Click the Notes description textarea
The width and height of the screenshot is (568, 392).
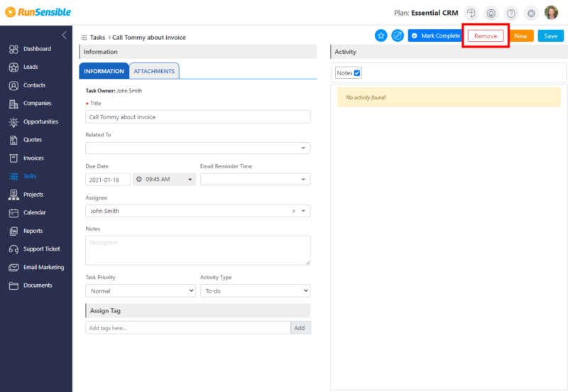198,251
